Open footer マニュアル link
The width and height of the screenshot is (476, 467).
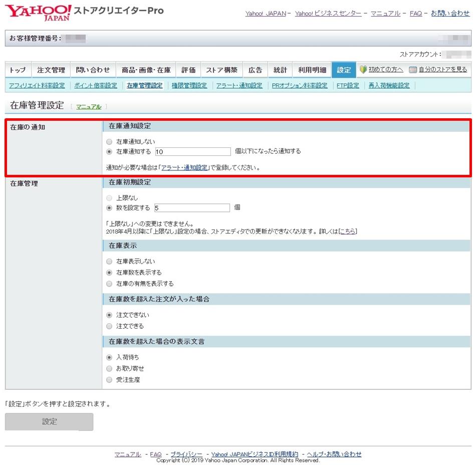[128, 454]
